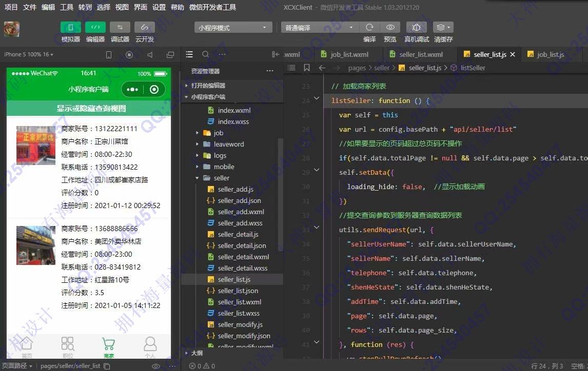This screenshot has height=371, width=588.
Task: Open the 设置 menu
Action: pyautogui.click(x=159, y=7)
